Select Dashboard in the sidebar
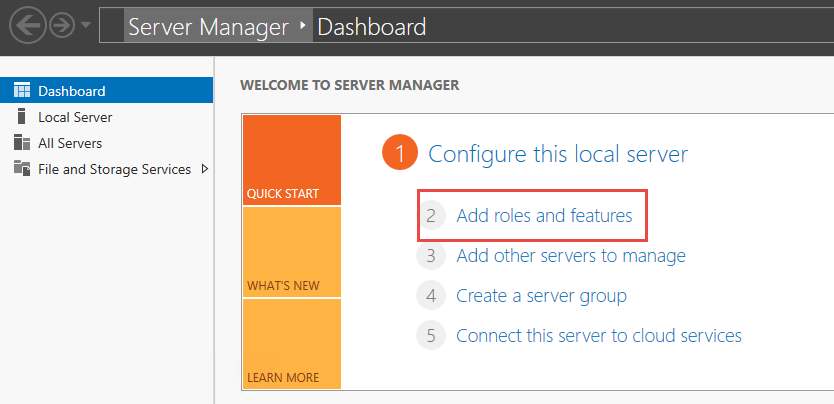The image size is (834, 404). coord(106,90)
